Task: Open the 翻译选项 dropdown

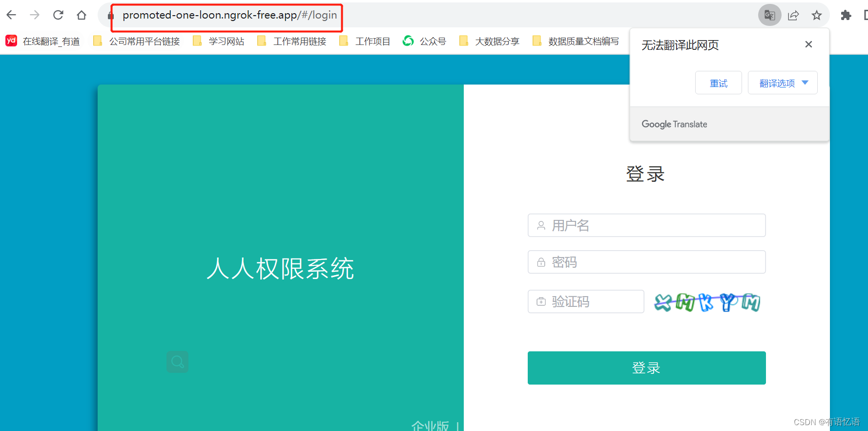Action: pos(783,83)
